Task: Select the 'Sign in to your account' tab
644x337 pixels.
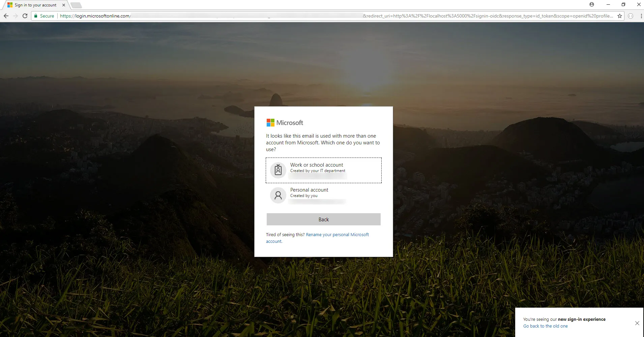Action: (35, 5)
